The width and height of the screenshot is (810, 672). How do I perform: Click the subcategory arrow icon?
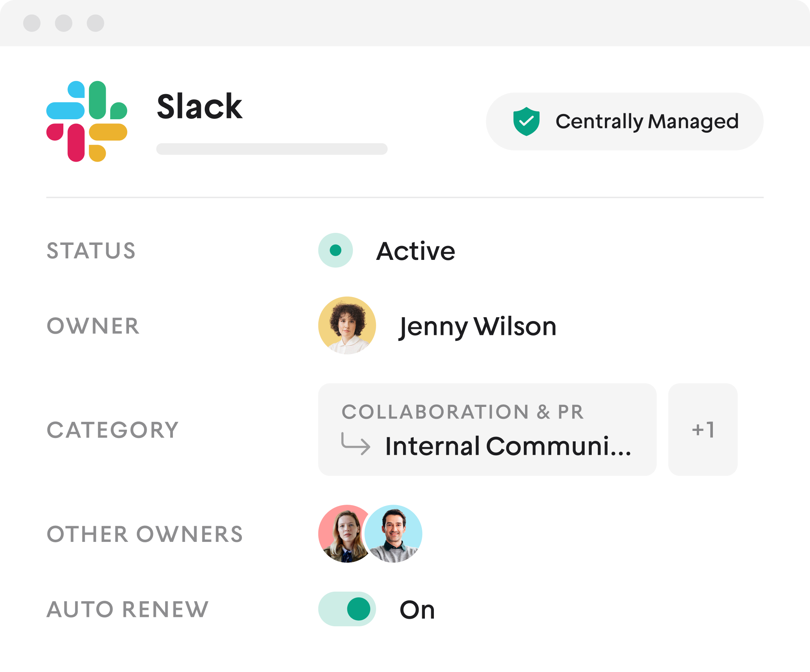355,444
